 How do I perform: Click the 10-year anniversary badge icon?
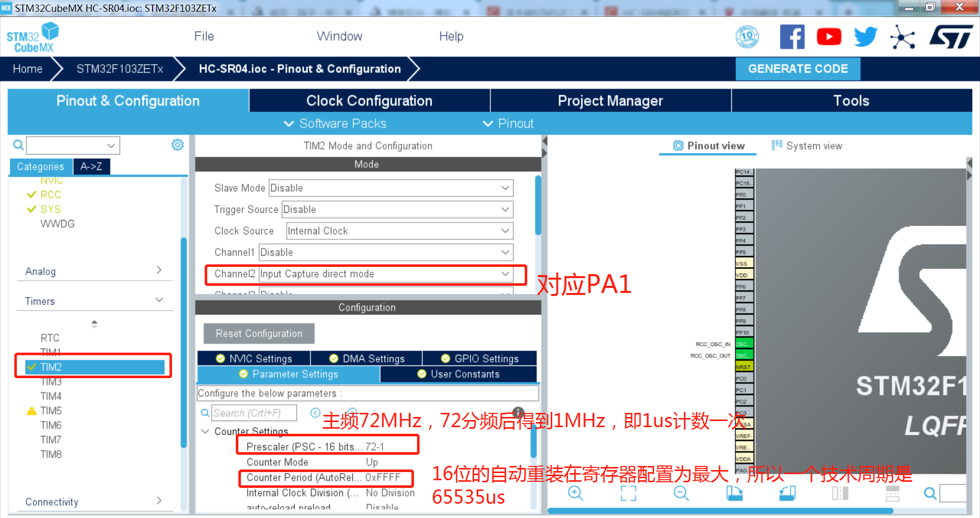747,37
